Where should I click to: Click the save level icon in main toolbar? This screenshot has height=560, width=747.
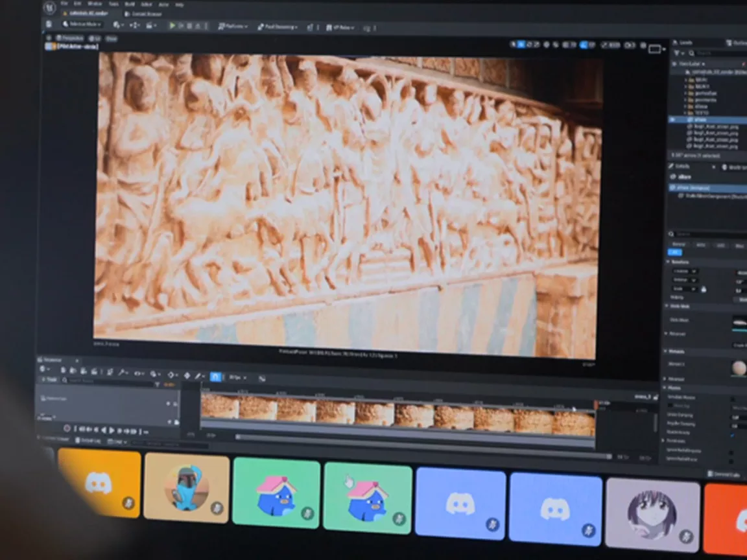tap(49, 24)
